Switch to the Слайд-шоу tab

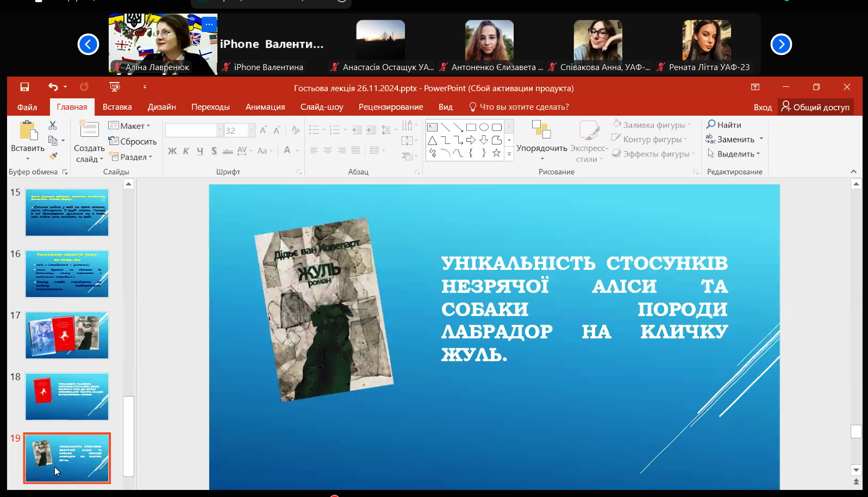point(322,107)
